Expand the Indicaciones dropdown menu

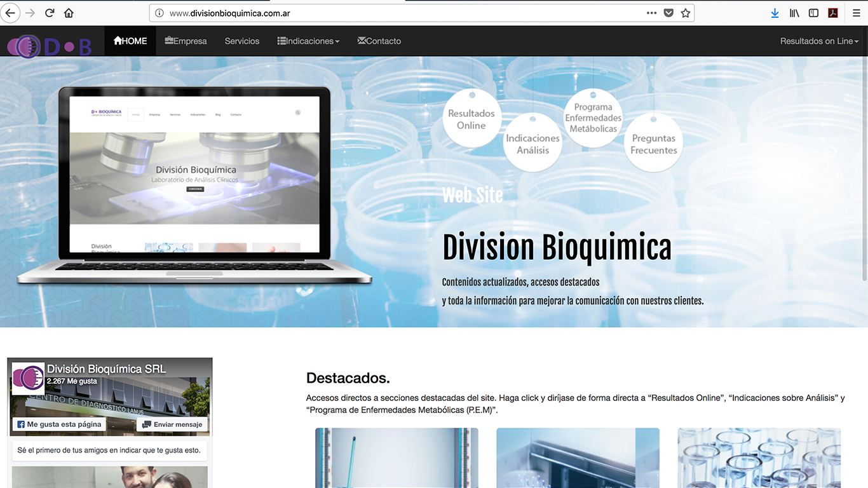[308, 41]
